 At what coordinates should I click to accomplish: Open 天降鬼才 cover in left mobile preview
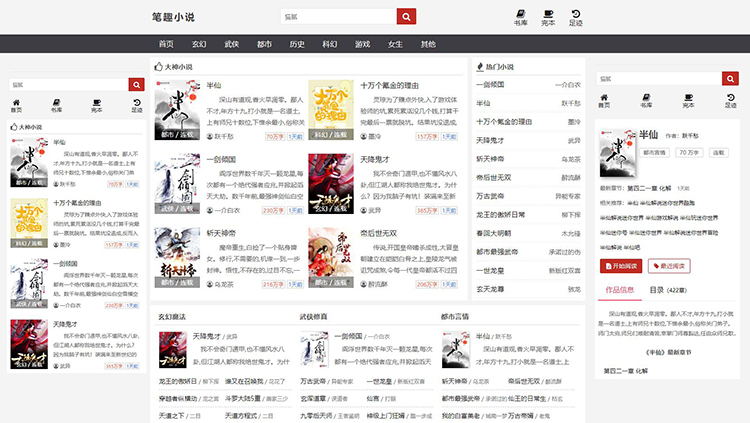[x=29, y=345]
